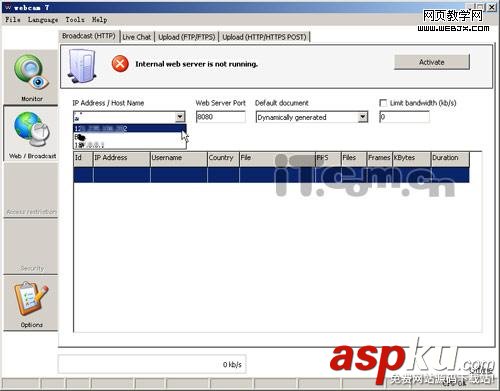Click inside the IP Address text box

coord(124,117)
